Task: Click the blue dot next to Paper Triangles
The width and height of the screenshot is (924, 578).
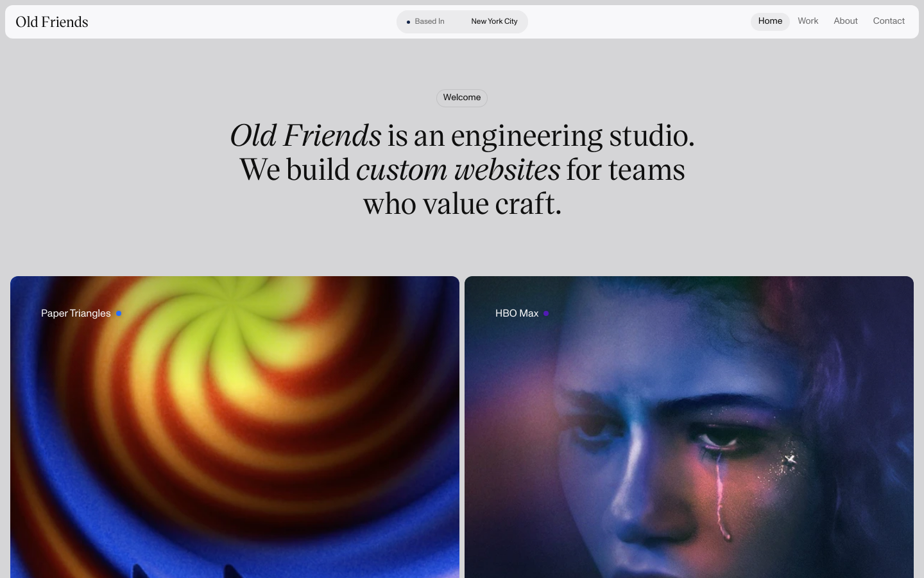Action: point(119,313)
